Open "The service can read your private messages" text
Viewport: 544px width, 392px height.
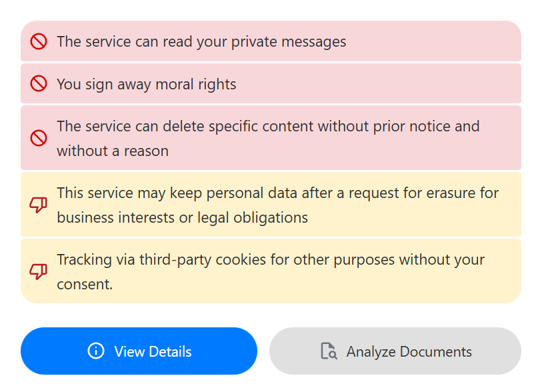(201, 41)
